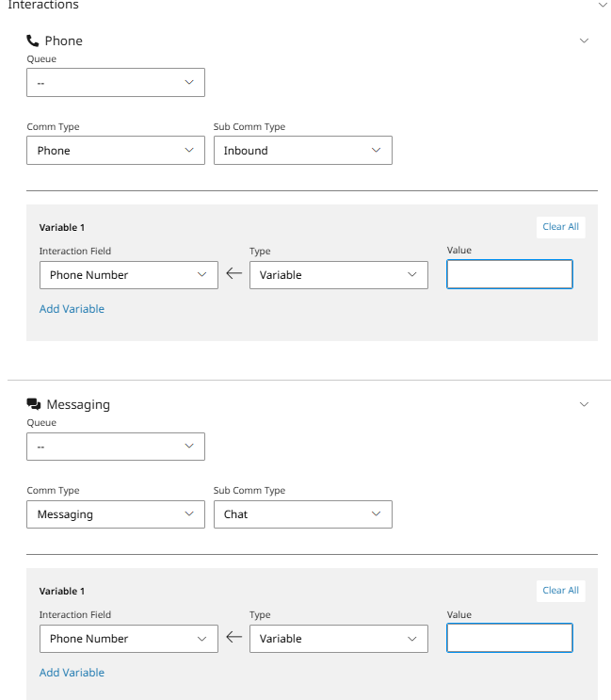Open the Comm Type dropdown showing Phone
The height and width of the screenshot is (700, 611).
(116, 151)
